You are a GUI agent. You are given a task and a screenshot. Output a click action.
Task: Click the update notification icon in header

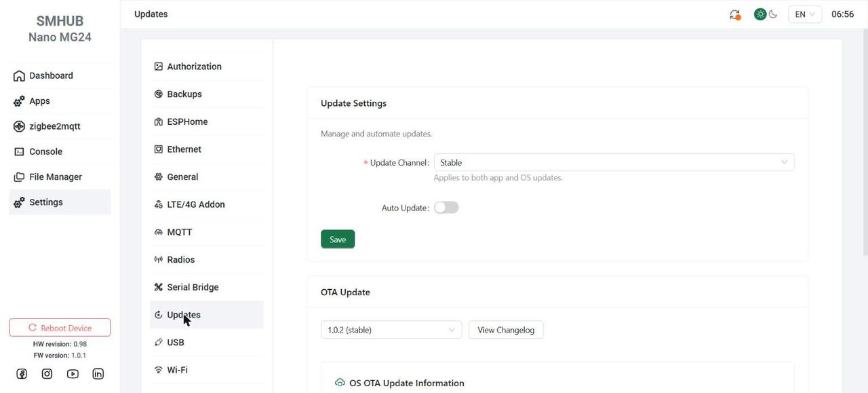[735, 14]
